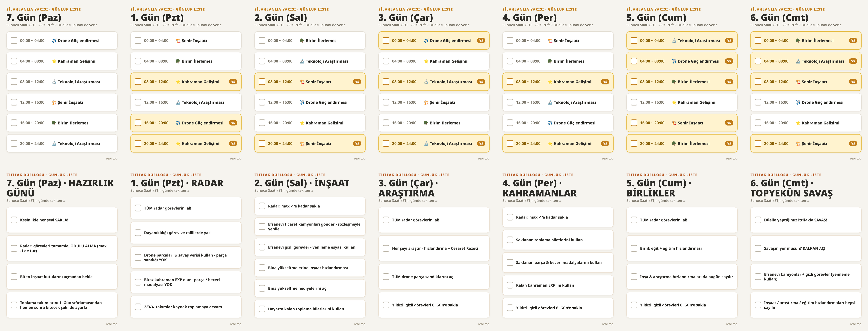The width and height of the screenshot is (868, 331).
Task: Click the VS badge on 6. Gün 20:00 Şehir İnşaatı
Action: tap(853, 144)
